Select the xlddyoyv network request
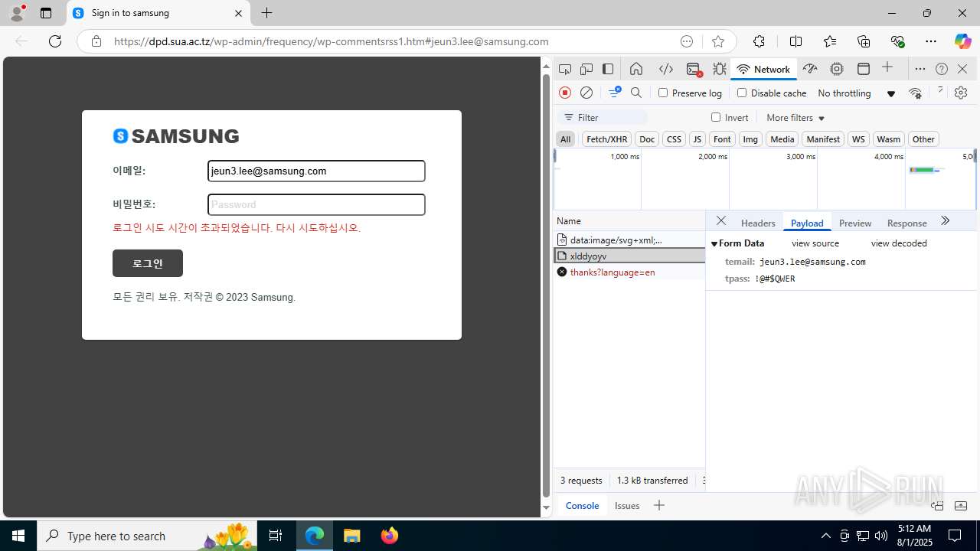This screenshot has height=551, width=980. pyautogui.click(x=629, y=256)
